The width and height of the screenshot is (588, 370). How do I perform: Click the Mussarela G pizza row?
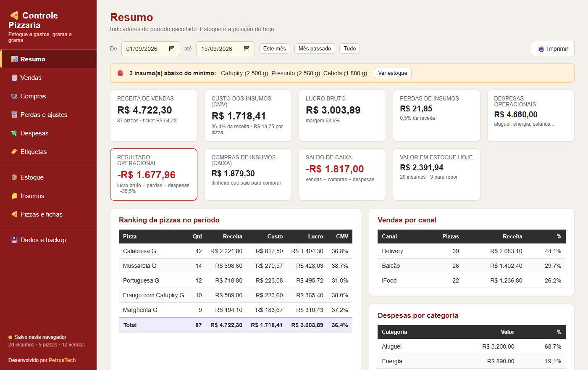[236, 266]
